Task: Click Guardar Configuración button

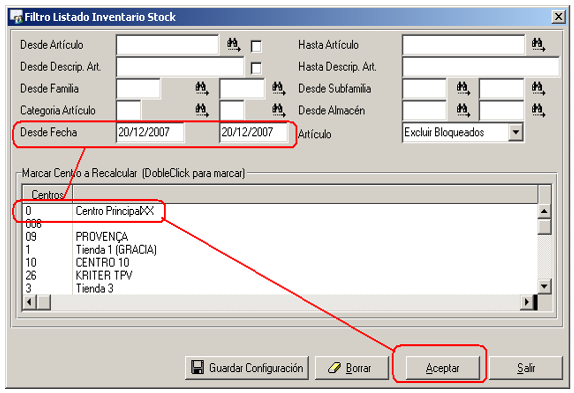Action: tap(247, 367)
